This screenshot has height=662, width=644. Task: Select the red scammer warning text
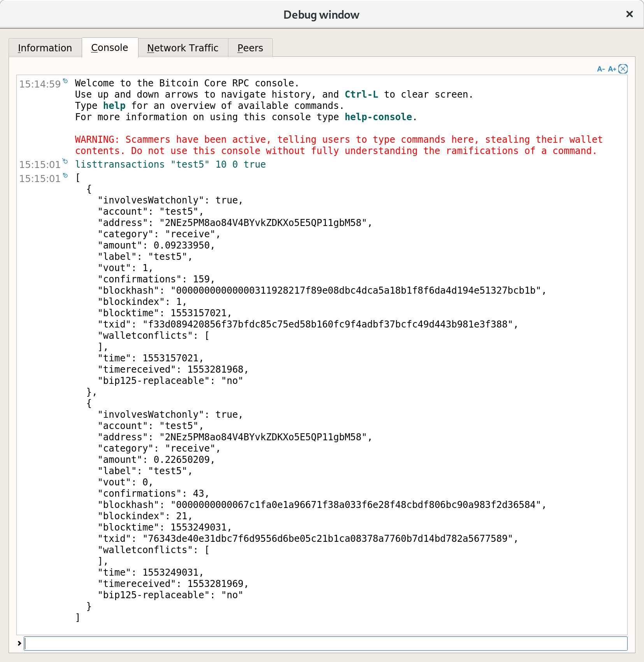point(335,145)
